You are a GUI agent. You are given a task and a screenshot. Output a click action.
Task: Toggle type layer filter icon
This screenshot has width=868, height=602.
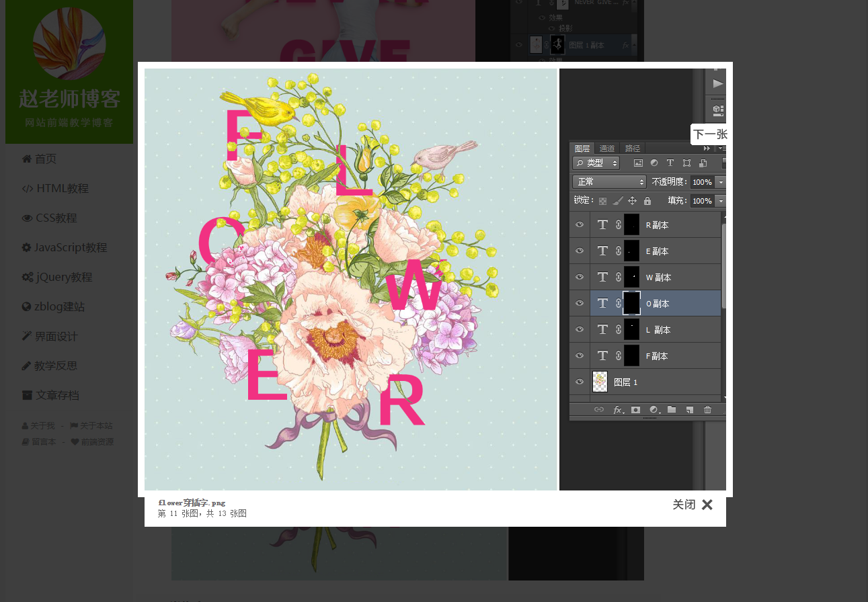(x=670, y=163)
